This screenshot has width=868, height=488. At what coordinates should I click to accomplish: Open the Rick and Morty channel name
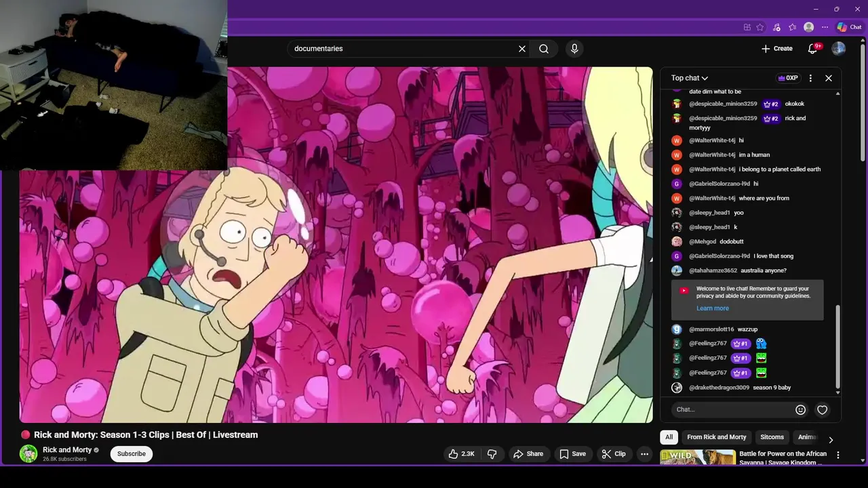(67, 450)
